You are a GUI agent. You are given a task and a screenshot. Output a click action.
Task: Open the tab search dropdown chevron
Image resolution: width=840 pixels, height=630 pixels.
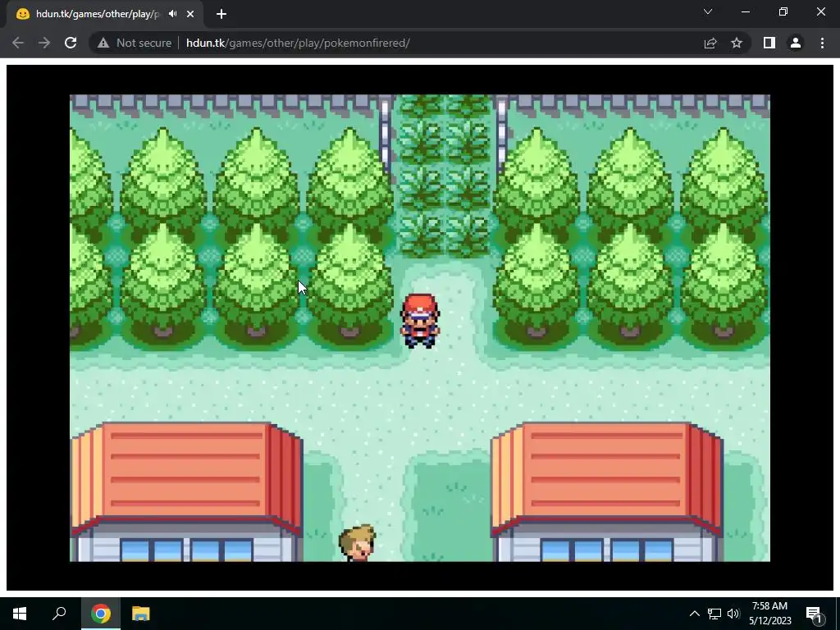click(x=708, y=11)
